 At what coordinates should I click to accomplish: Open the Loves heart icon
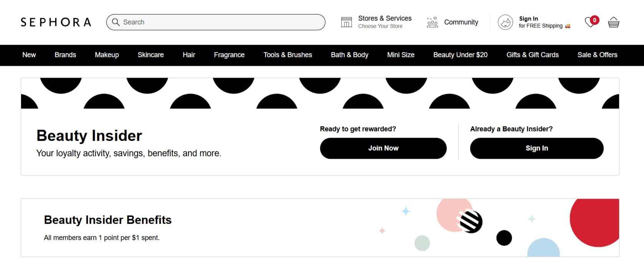(590, 22)
